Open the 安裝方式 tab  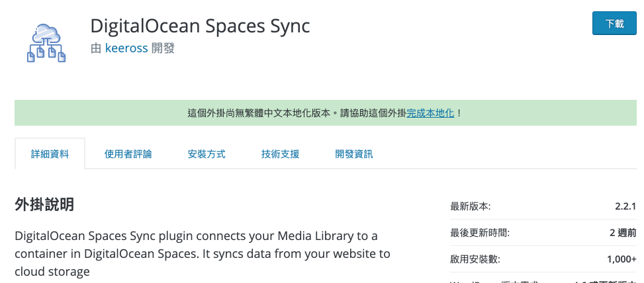(207, 154)
